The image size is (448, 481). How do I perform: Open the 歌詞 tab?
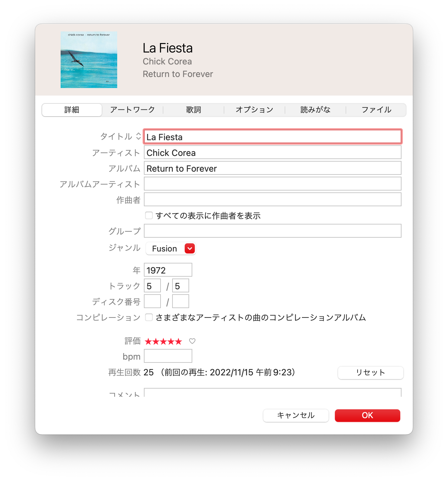[x=194, y=110]
